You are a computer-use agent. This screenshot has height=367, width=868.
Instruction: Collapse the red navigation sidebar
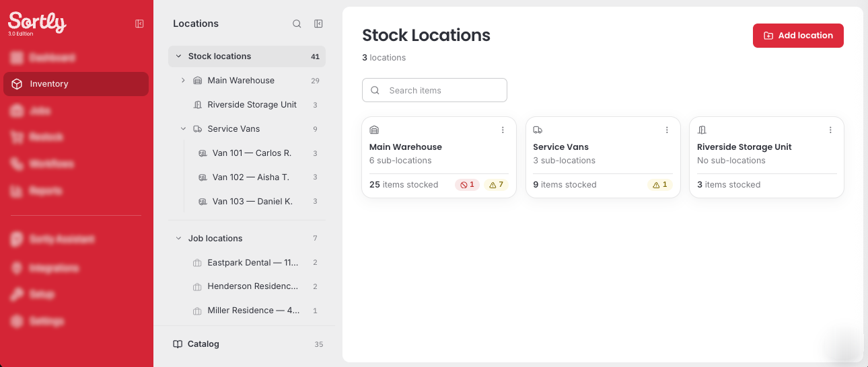click(139, 24)
